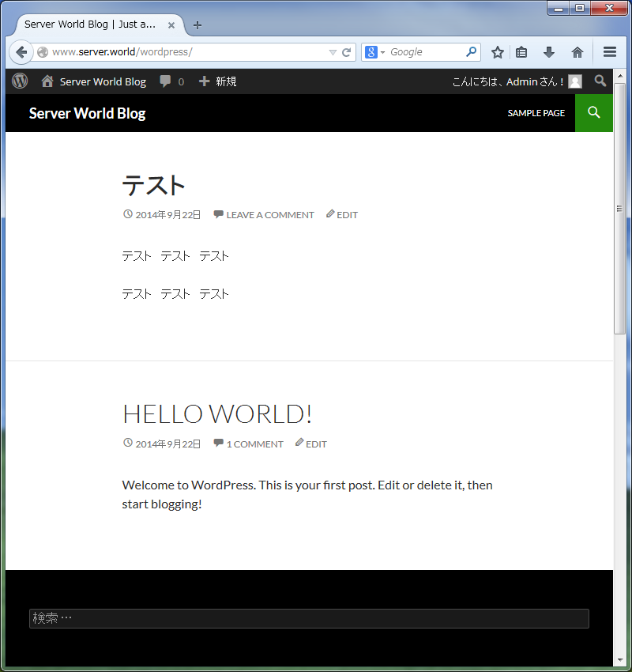Click the 2014年9月22日 date of the テスト post
The height and width of the screenshot is (672, 632).
click(x=167, y=215)
